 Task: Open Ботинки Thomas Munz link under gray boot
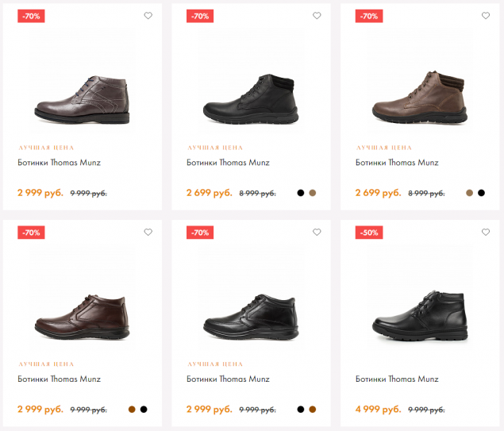pos(60,163)
